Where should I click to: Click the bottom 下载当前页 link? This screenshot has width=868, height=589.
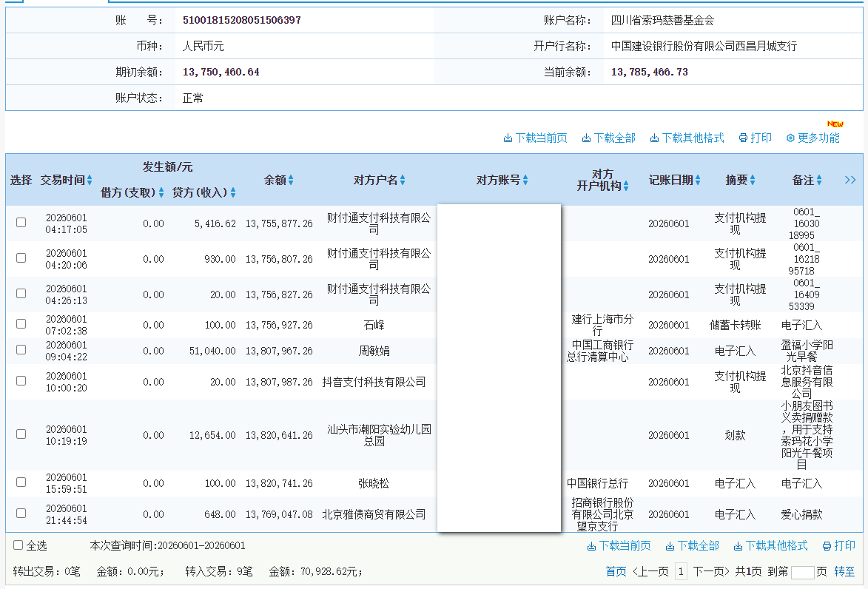point(625,546)
